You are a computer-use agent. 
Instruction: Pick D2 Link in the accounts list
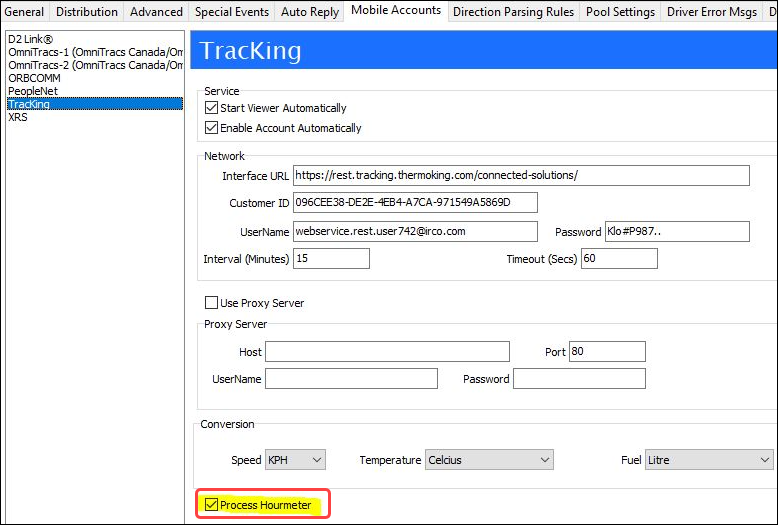tap(29, 38)
